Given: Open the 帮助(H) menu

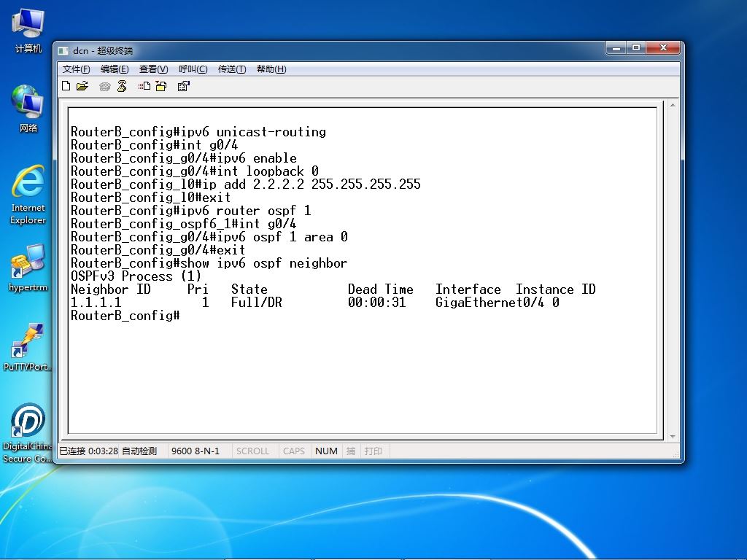Looking at the screenshot, I should coord(271,69).
